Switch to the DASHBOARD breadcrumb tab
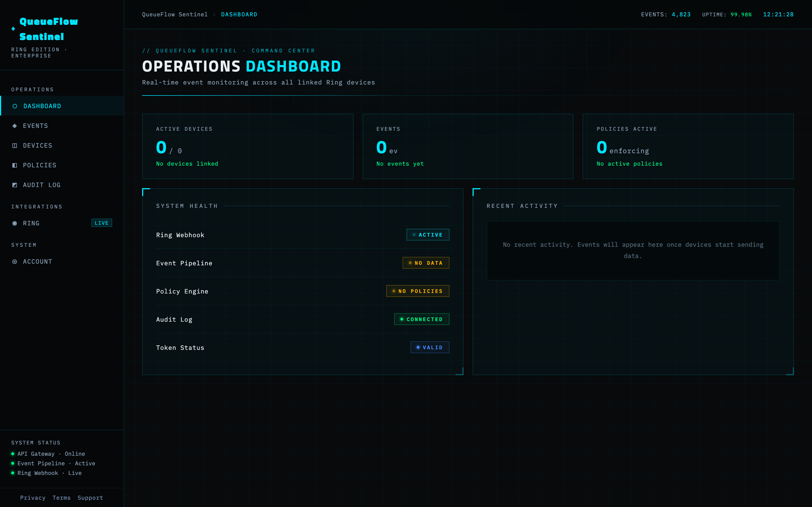 coord(239,14)
